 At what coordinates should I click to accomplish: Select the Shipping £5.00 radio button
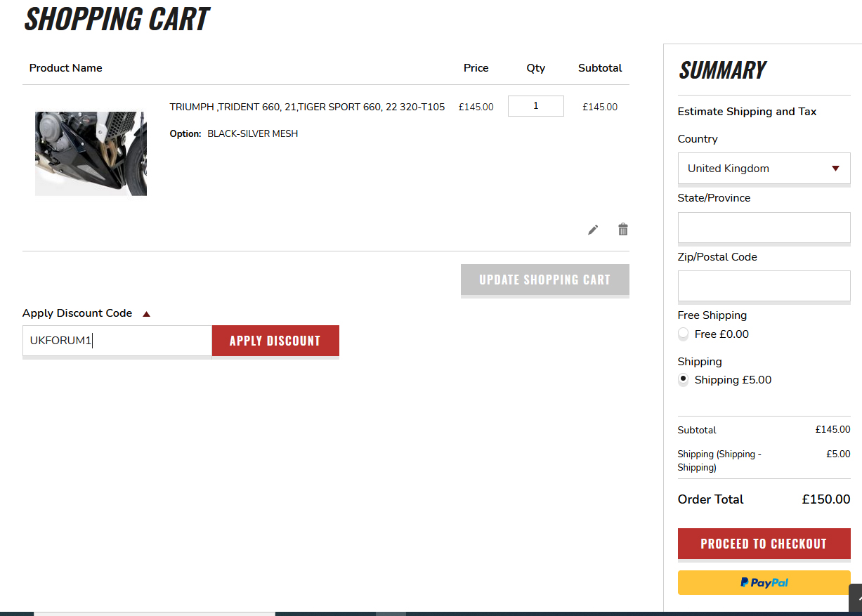coord(684,380)
